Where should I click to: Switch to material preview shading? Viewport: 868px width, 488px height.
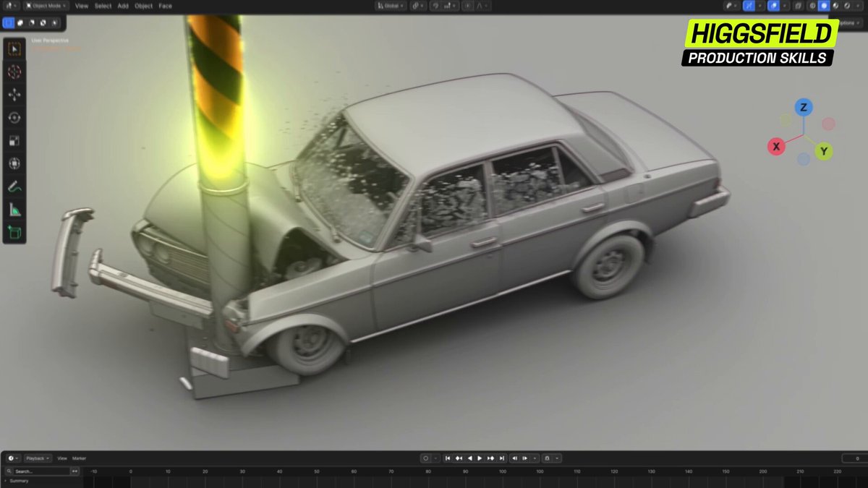[x=834, y=6]
